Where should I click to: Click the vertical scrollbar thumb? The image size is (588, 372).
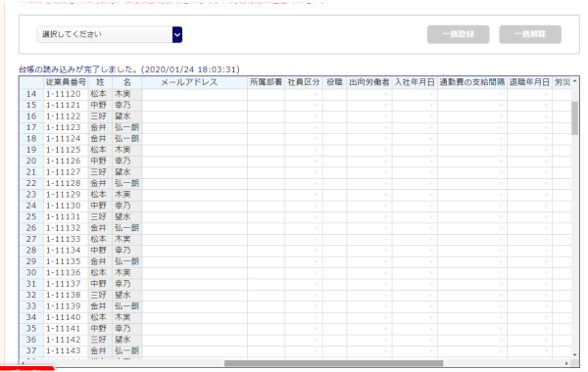pos(574,118)
